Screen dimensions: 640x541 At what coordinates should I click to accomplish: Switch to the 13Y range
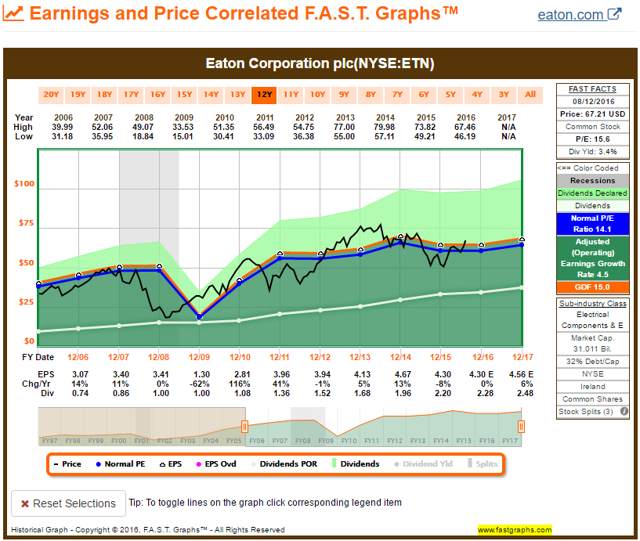pyautogui.click(x=238, y=95)
